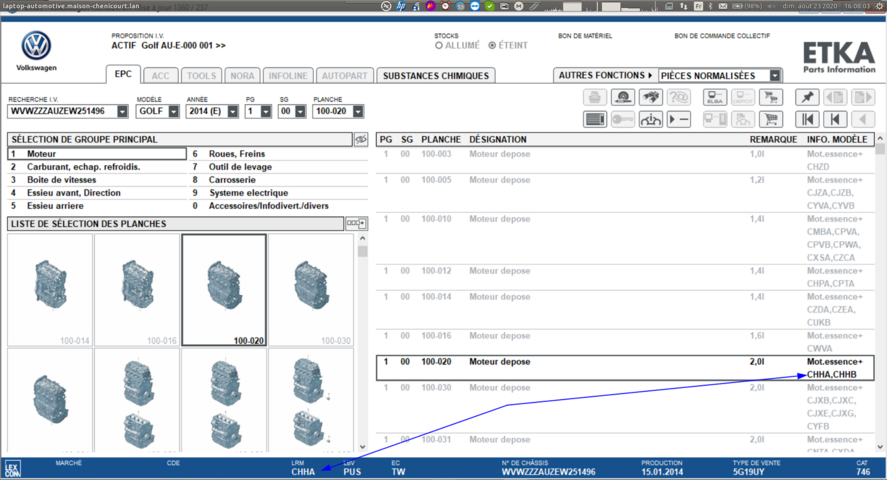
Task: Click the greyed left triangle back icon
Action: [x=862, y=119]
